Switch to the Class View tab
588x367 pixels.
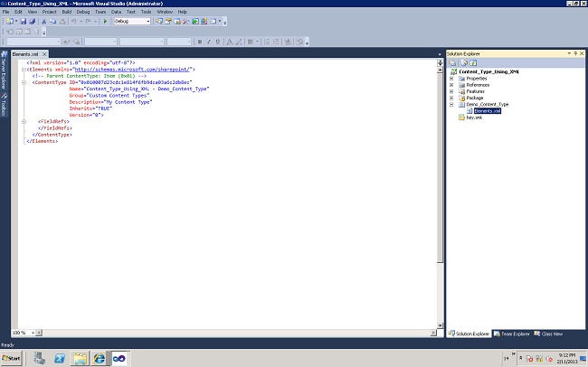(548, 334)
